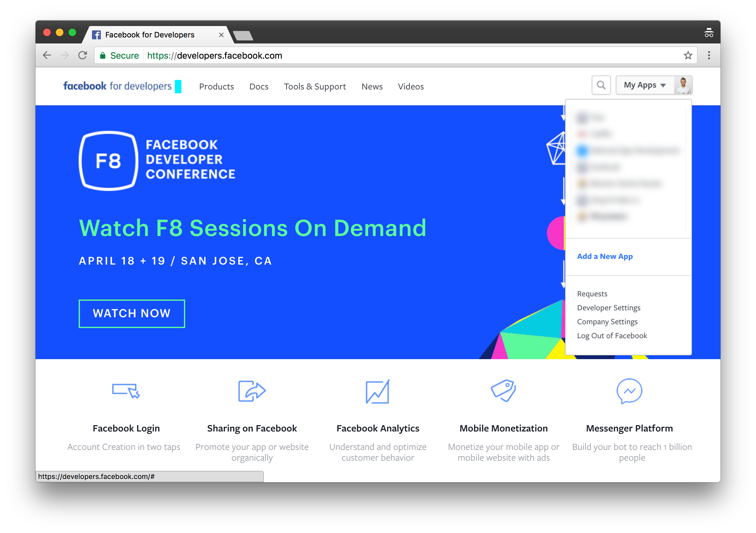Select News in the navigation bar
Image resolution: width=756 pixels, height=533 pixels.
tap(372, 86)
